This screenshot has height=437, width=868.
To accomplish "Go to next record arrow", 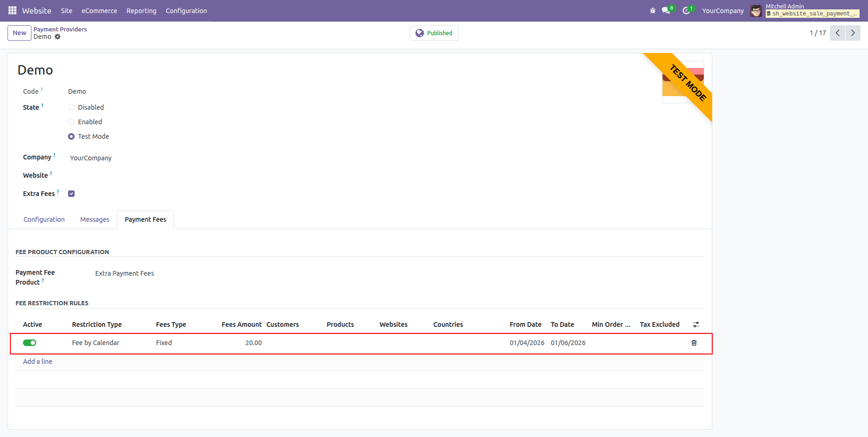I will [853, 33].
